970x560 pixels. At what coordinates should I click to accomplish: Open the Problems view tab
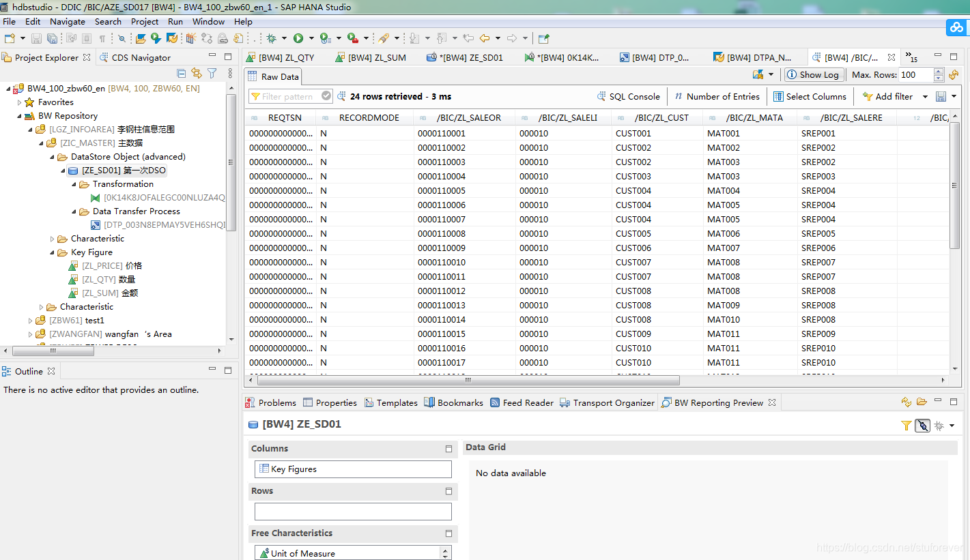click(x=270, y=403)
